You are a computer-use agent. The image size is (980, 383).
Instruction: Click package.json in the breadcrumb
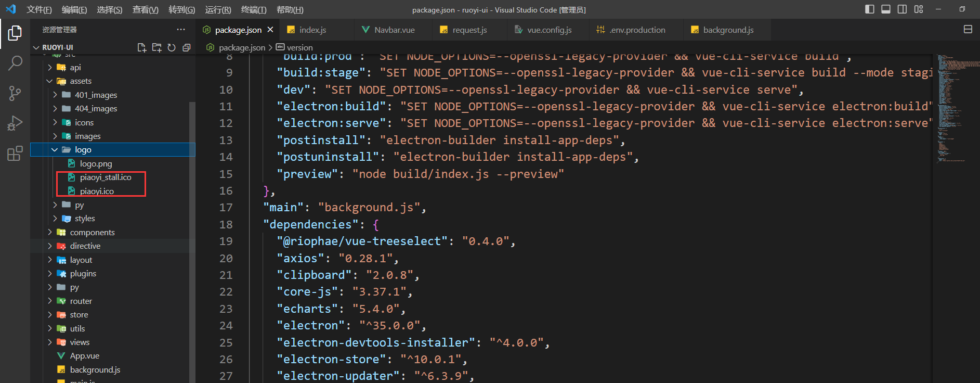242,47
